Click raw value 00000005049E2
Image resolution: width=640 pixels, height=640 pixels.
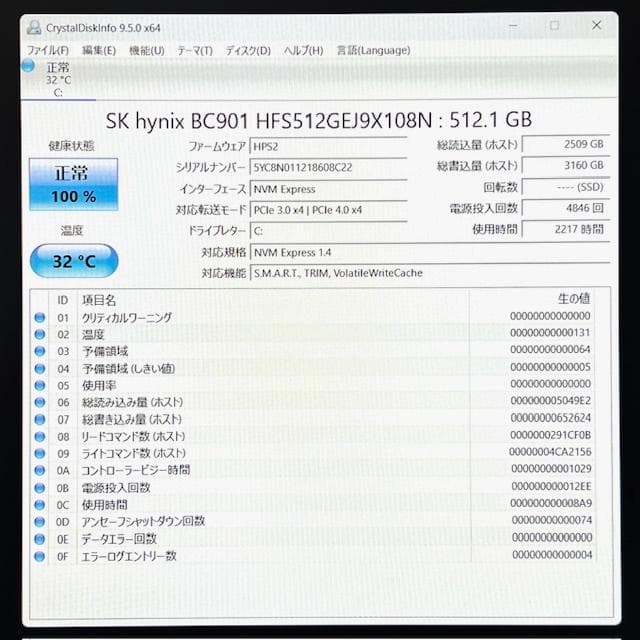550,401
